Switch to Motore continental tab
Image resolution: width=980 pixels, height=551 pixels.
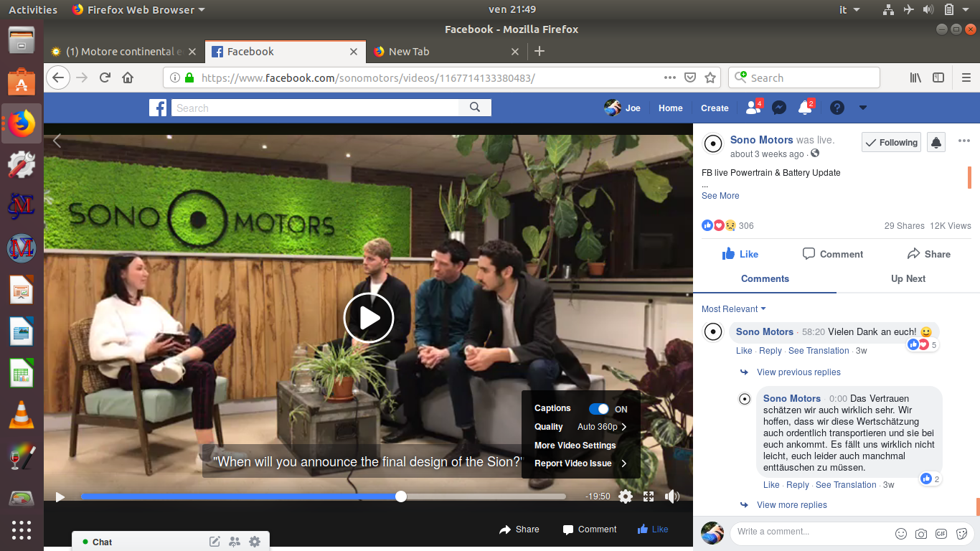click(125, 52)
